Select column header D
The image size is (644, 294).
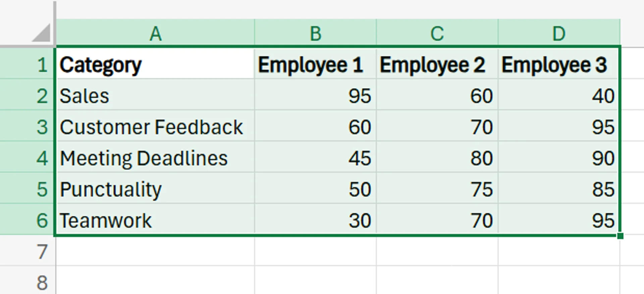tap(558, 32)
